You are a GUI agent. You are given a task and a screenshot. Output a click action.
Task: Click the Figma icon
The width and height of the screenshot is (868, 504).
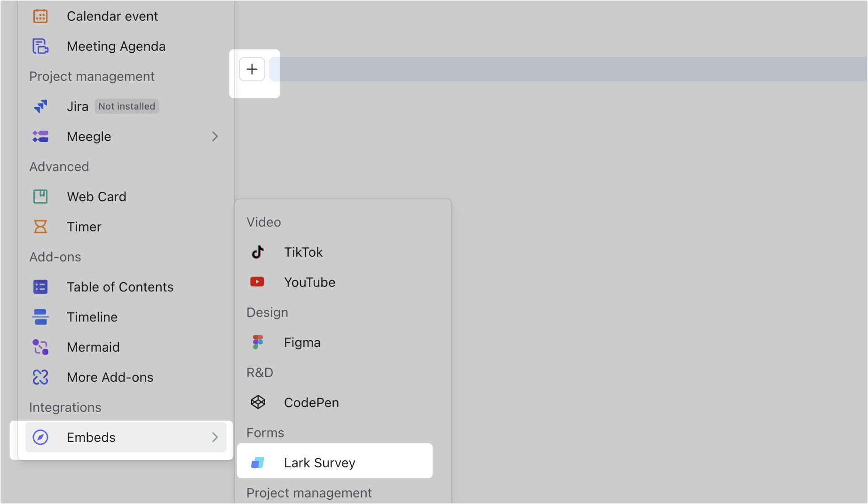click(x=258, y=342)
